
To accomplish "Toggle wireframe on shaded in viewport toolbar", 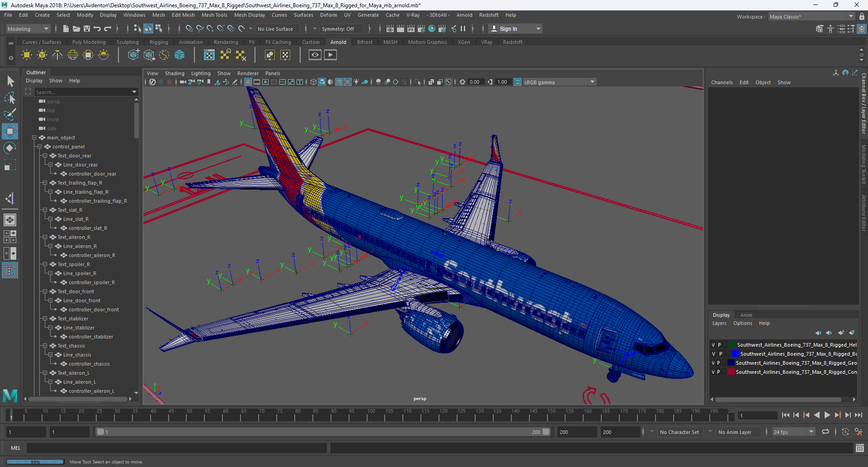I will pyautogui.click(x=339, y=82).
